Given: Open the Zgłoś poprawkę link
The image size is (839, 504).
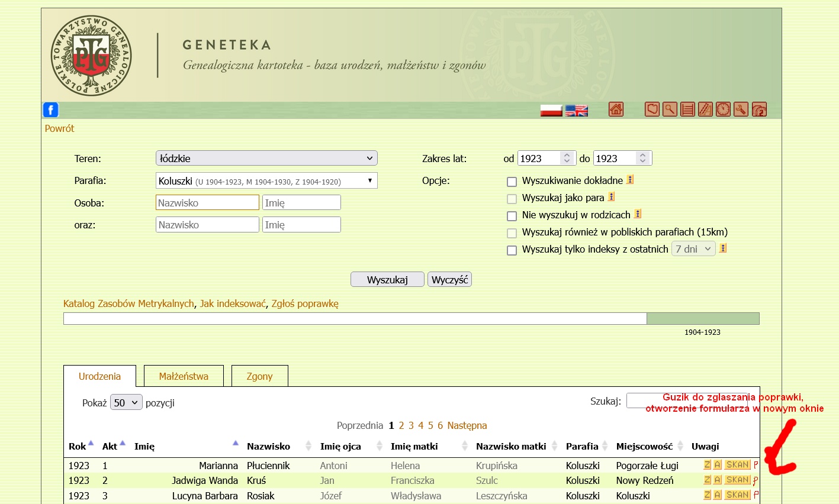Looking at the screenshot, I should click(x=305, y=303).
